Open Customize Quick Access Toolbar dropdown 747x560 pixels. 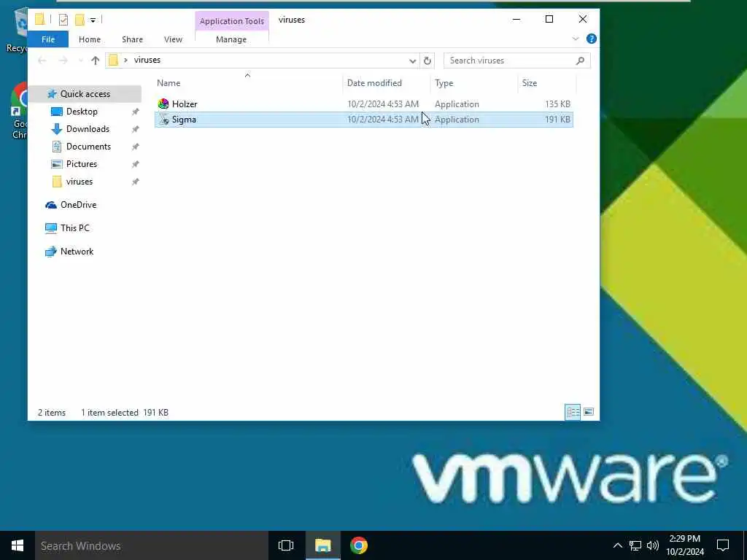click(x=93, y=20)
